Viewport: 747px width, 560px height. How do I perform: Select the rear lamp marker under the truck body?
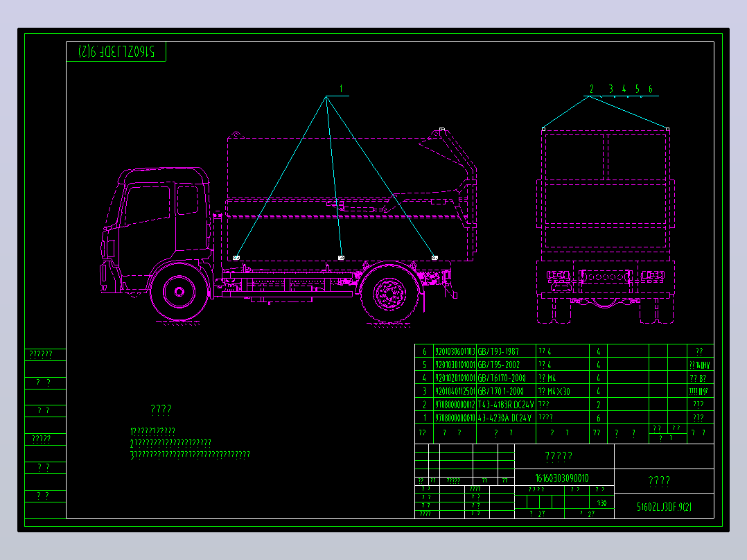coord(434,258)
